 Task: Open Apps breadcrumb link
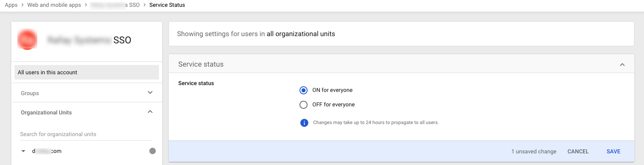tap(11, 5)
